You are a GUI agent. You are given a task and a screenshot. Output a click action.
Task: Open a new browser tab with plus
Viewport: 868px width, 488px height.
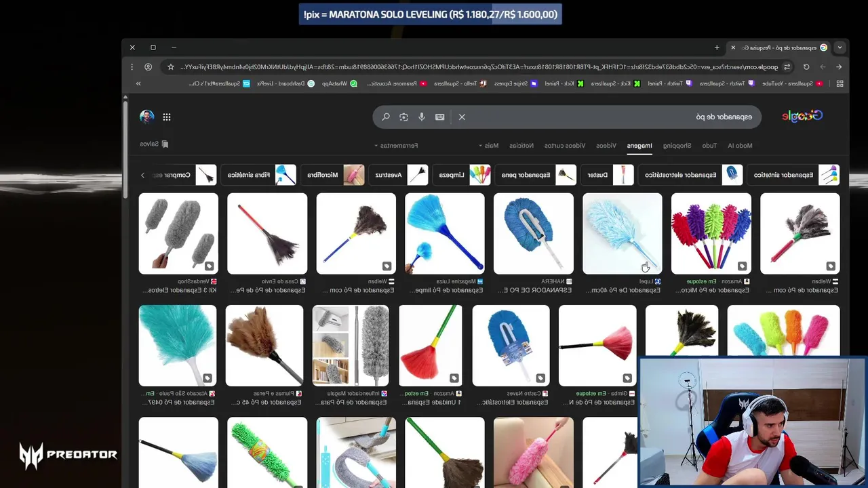[717, 47]
